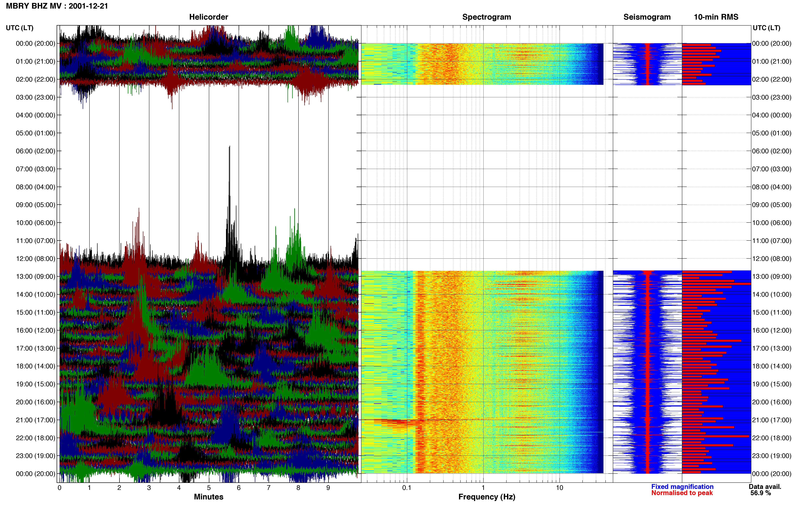Click the right '22:00 (18:00)' time label
The width and height of the screenshot is (812, 508).
tap(771, 438)
